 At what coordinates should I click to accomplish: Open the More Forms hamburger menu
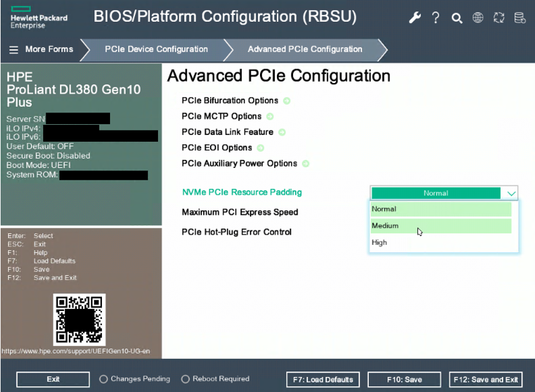click(x=13, y=49)
